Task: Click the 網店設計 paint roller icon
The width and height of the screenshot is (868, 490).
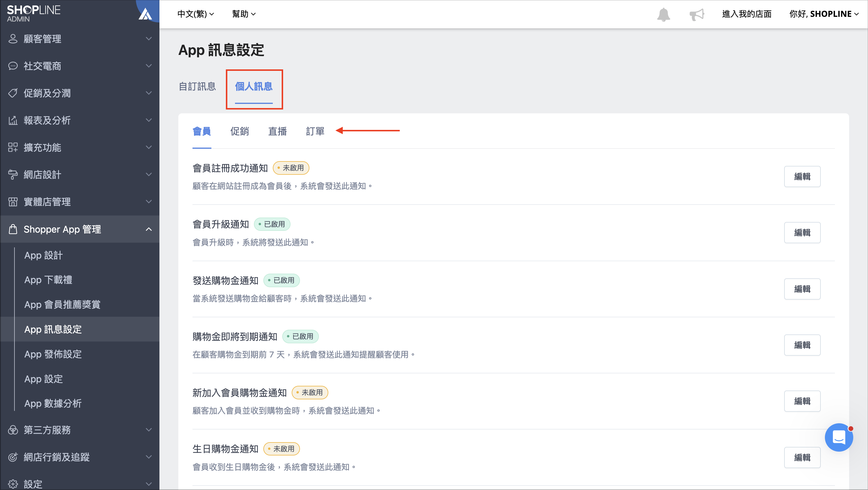Action: click(x=13, y=174)
